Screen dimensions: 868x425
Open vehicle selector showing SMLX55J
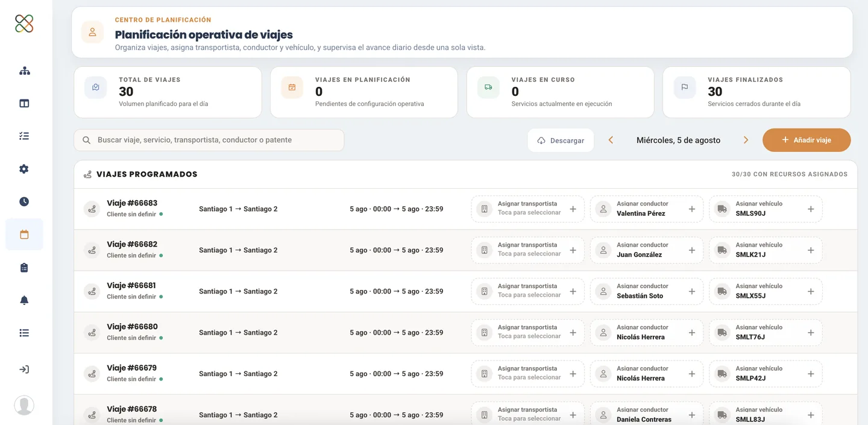pyautogui.click(x=766, y=292)
